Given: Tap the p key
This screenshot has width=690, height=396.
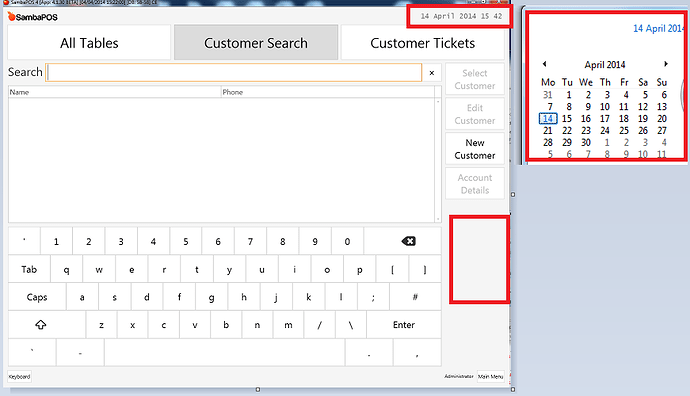Looking at the screenshot, I should [360, 269].
